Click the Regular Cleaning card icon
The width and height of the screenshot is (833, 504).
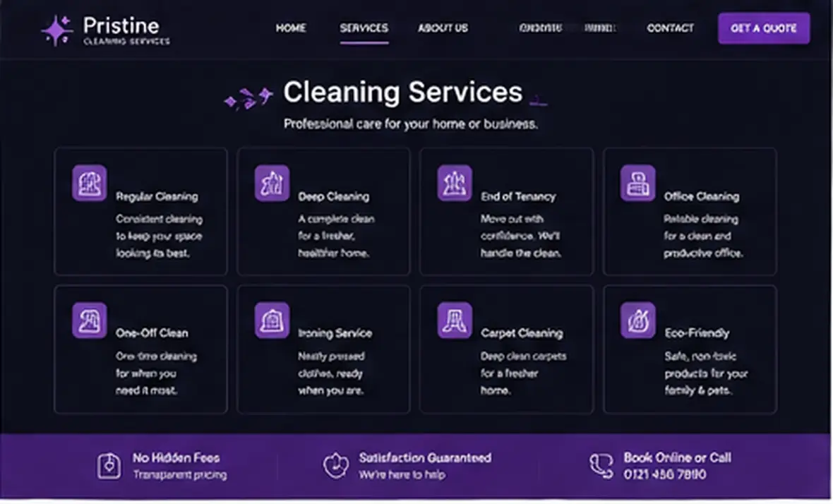[x=89, y=184]
